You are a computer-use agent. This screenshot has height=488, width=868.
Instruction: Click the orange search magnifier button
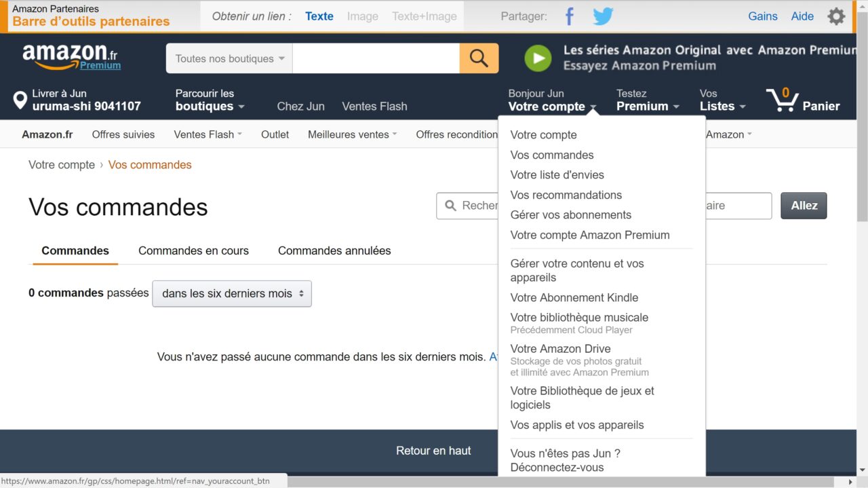tap(479, 58)
